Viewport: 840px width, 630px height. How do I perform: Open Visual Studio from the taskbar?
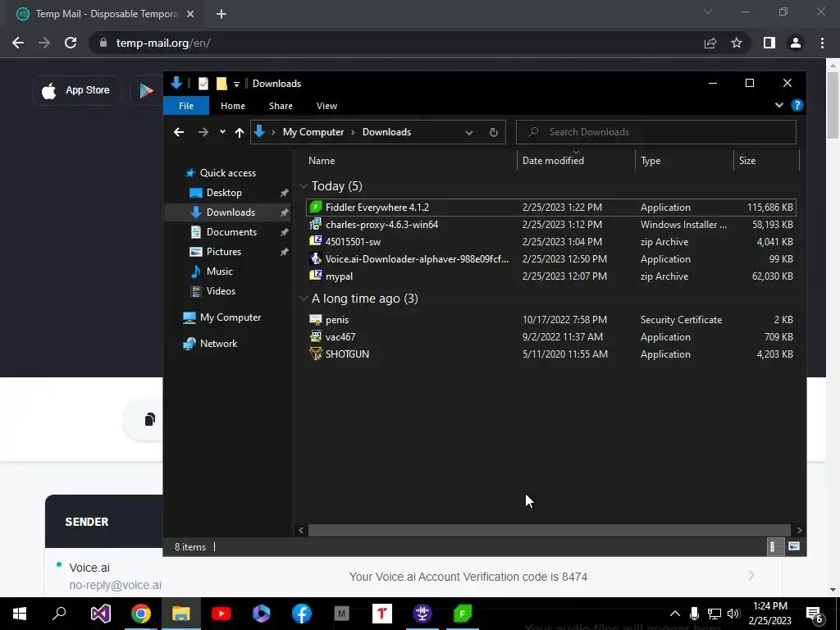pyautogui.click(x=100, y=614)
